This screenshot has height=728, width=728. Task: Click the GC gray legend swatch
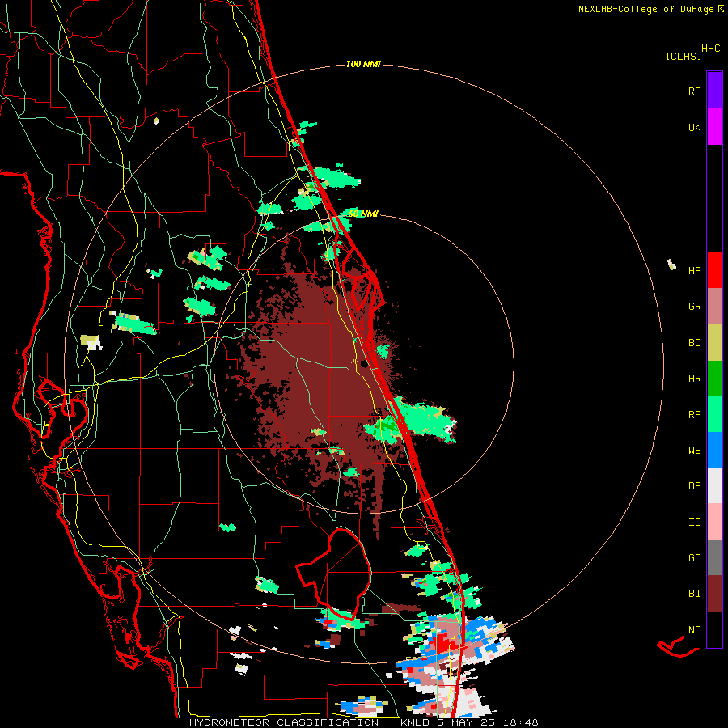[714, 557]
